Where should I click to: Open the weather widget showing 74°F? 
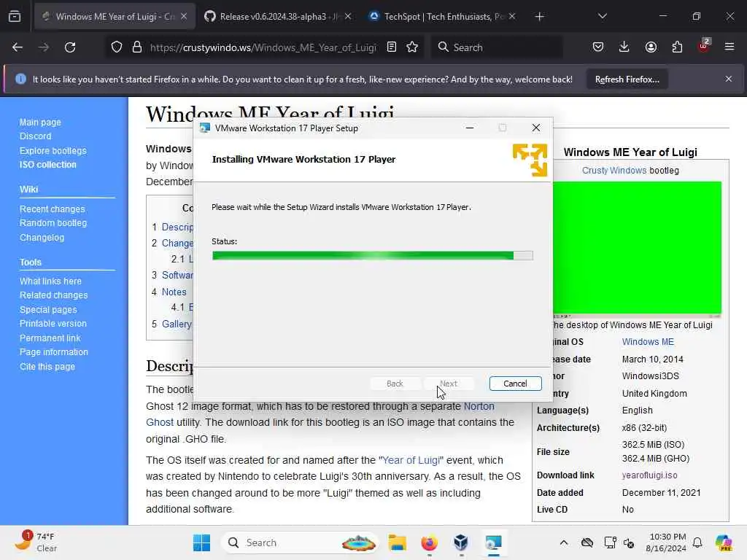(x=36, y=542)
